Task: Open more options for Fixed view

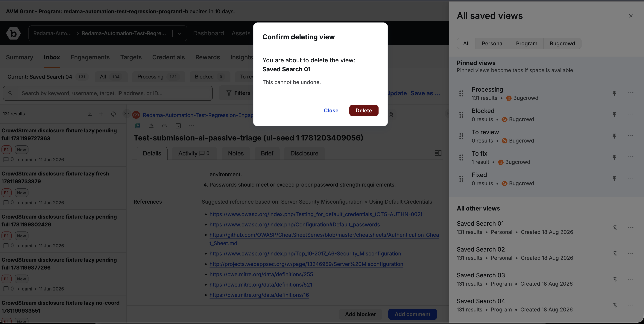Action: coord(631,178)
